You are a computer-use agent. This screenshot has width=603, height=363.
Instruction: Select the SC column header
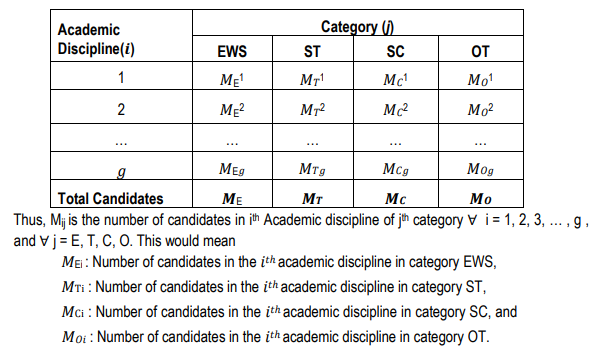click(x=396, y=49)
